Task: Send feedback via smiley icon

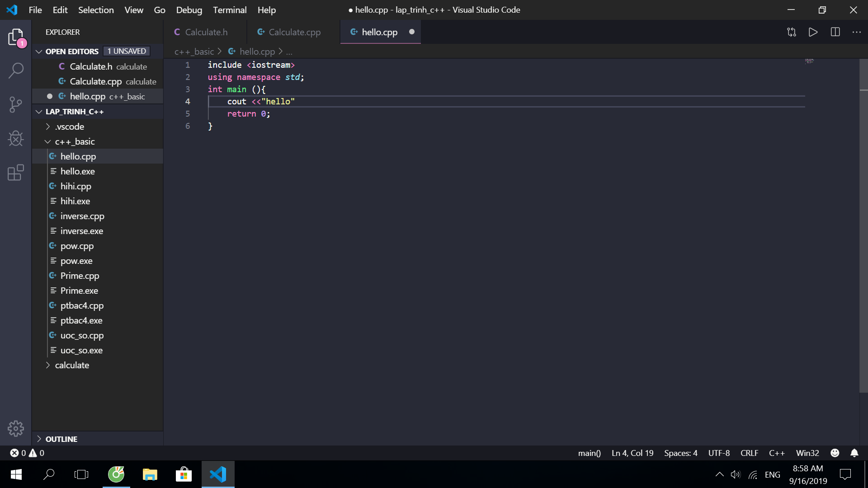Action: (x=835, y=453)
